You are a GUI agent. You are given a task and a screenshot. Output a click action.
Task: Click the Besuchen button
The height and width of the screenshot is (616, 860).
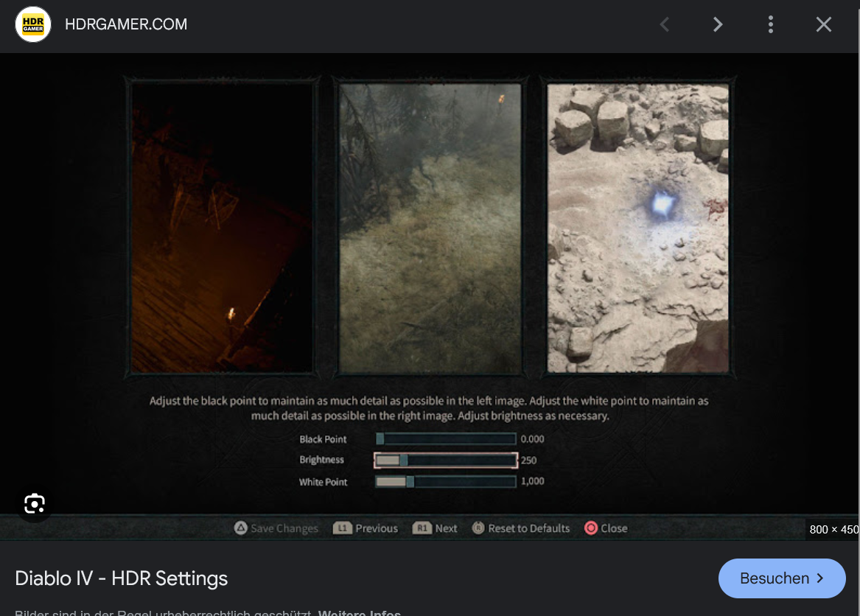(782, 578)
